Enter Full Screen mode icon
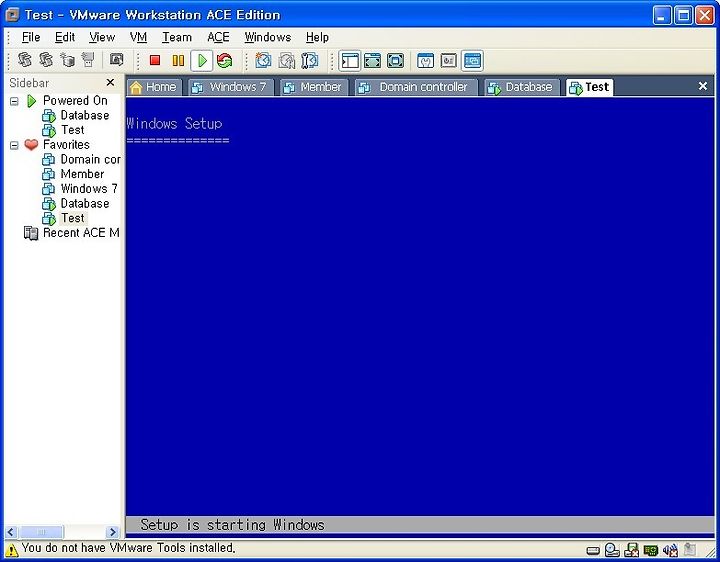Image resolution: width=720 pixels, height=562 pixels. pyautogui.click(x=395, y=61)
